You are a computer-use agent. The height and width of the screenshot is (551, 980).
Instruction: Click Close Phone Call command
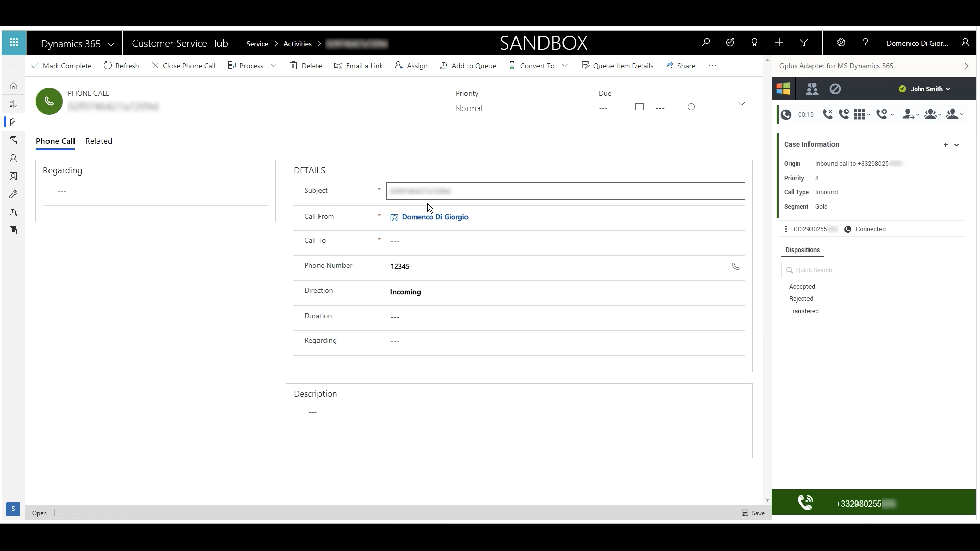point(183,66)
